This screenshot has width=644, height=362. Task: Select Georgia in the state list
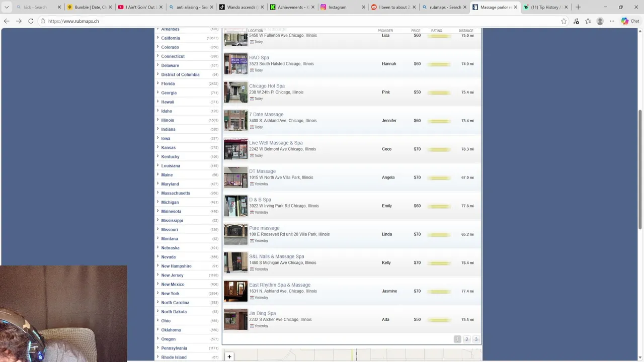[x=169, y=93]
